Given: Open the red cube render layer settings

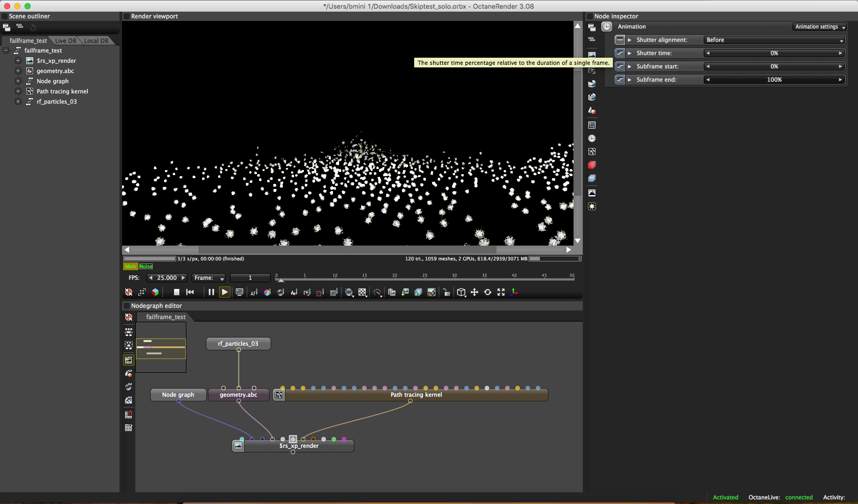Looking at the screenshot, I should (592, 165).
